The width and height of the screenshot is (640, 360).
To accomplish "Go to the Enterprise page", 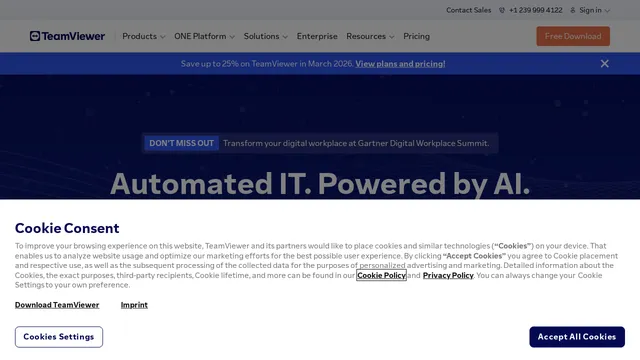I will [x=317, y=36].
